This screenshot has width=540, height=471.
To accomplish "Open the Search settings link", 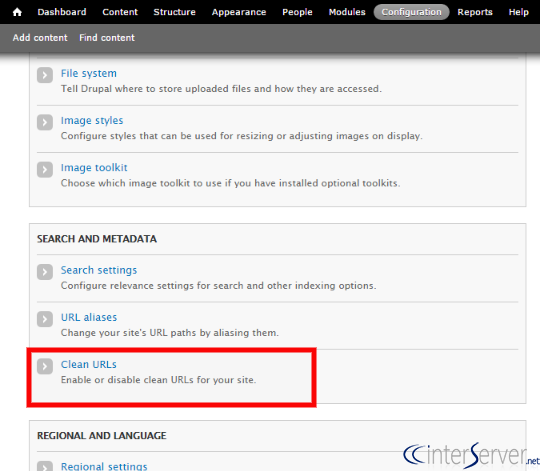I will point(99,270).
